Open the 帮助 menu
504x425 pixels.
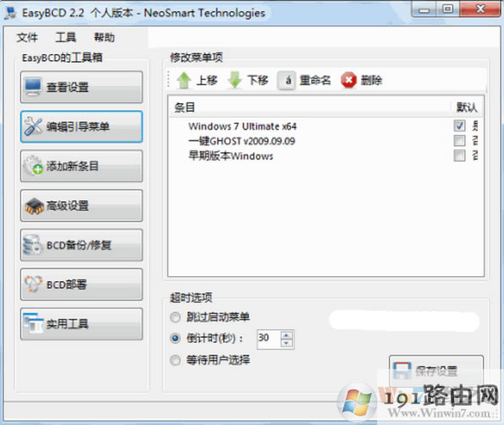(104, 37)
